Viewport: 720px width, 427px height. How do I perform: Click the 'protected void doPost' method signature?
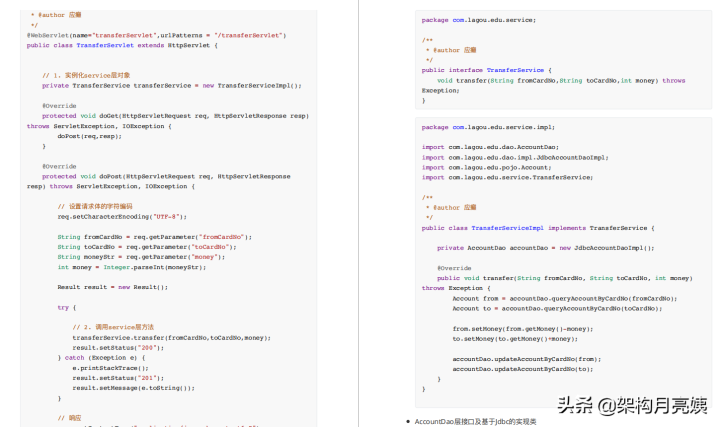point(166,177)
